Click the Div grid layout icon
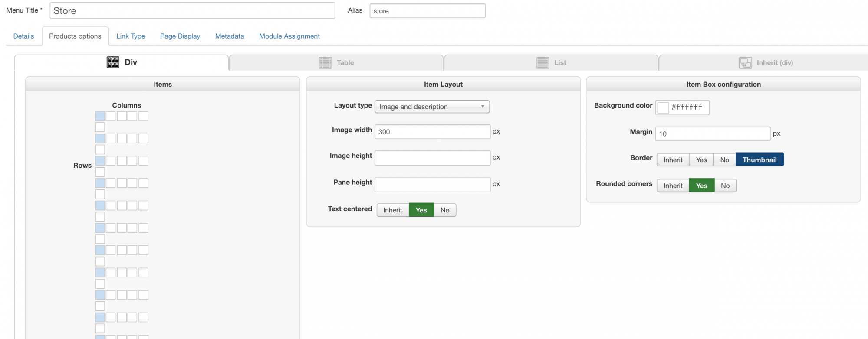Screen dimensions: 868x339 (x=113, y=62)
